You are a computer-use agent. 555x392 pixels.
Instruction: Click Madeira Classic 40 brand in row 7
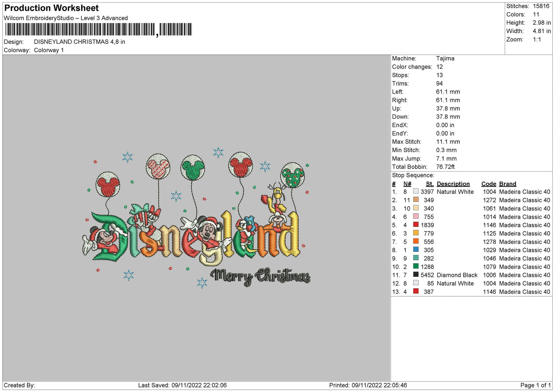click(x=525, y=241)
